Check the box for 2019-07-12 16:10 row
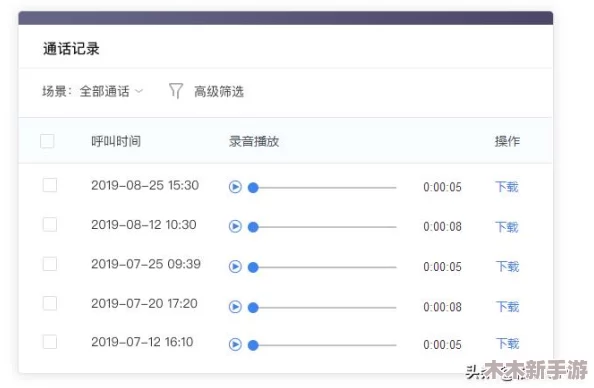Image resolution: width=594 pixels, height=388 pixels. point(50,342)
